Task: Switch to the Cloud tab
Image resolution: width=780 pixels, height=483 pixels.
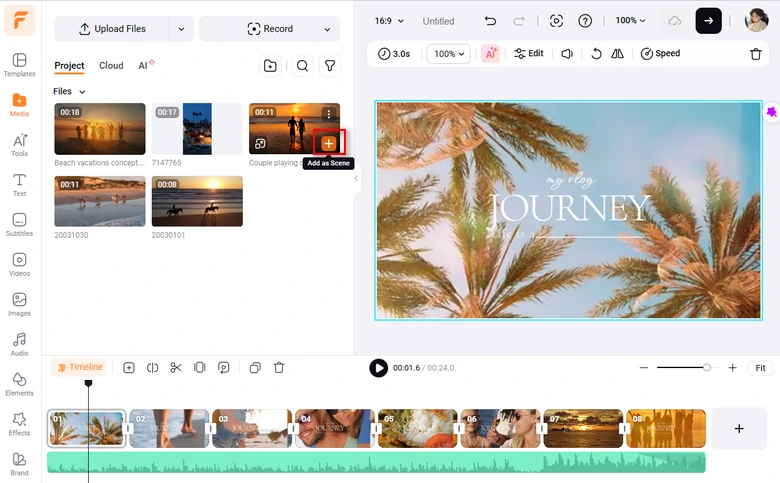Action: (111, 66)
